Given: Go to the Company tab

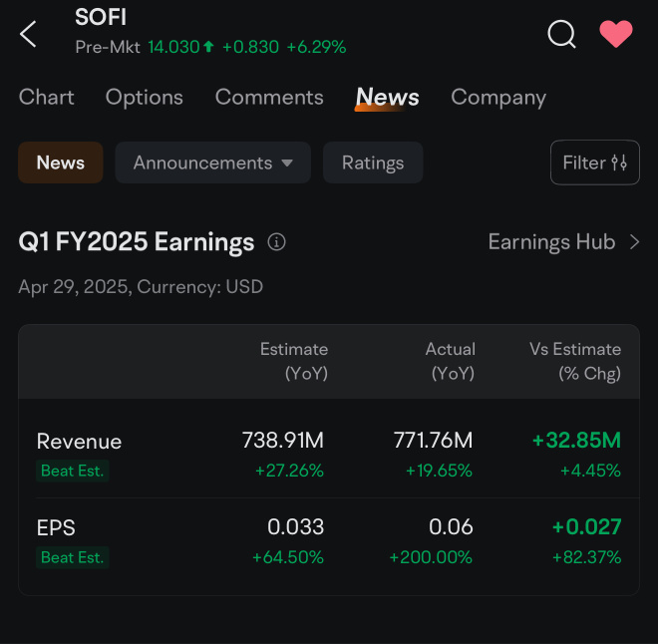Looking at the screenshot, I should click(x=498, y=97).
